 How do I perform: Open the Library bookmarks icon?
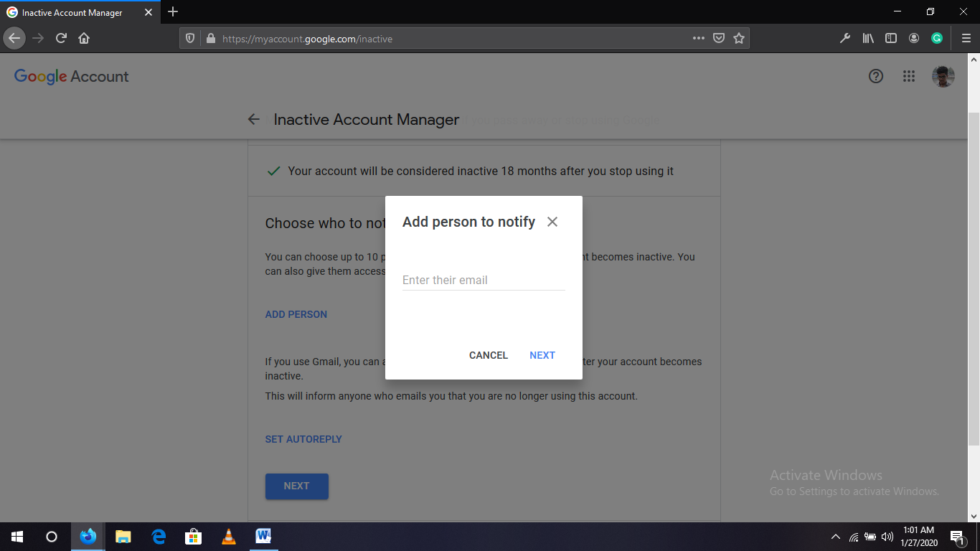coord(868,39)
